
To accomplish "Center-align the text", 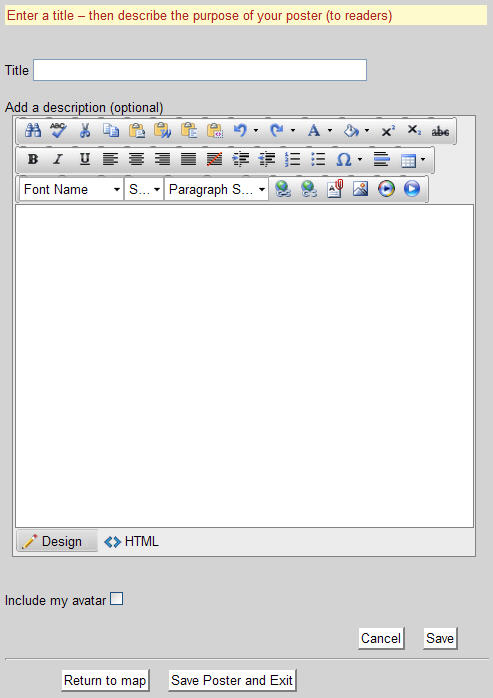I will coord(136,159).
